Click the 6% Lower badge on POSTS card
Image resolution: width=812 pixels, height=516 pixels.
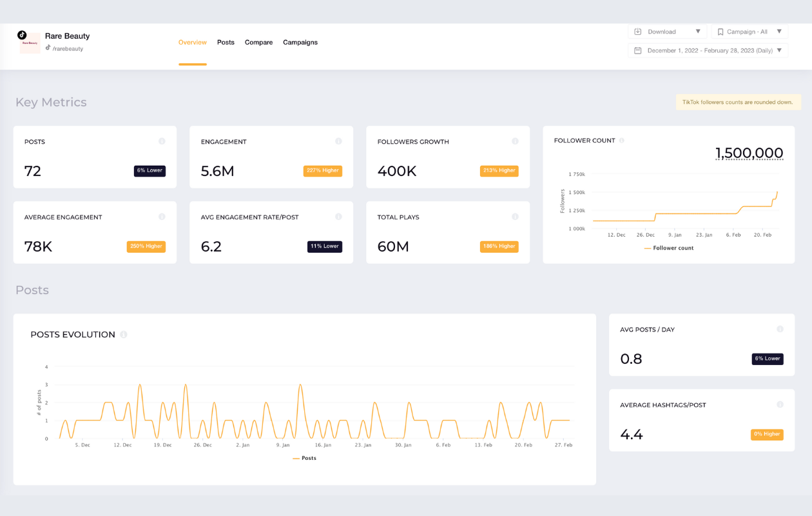point(150,171)
